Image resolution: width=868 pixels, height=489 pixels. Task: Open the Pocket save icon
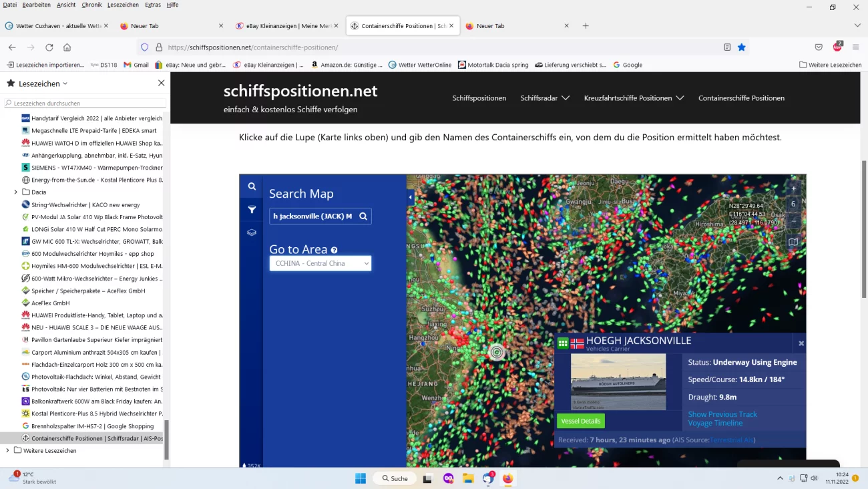tap(819, 47)
